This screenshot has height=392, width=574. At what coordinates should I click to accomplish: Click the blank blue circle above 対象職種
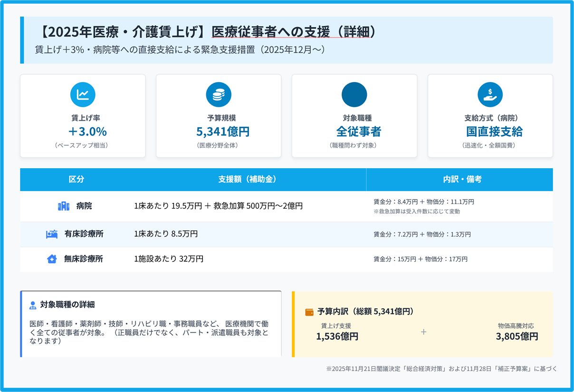tap(354, 95)
